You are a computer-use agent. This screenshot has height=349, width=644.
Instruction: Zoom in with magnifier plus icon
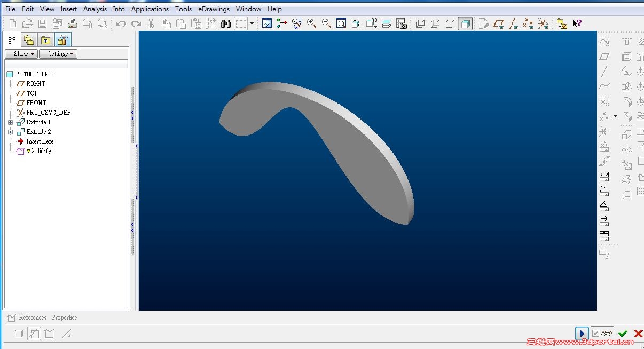coord(312,23)
